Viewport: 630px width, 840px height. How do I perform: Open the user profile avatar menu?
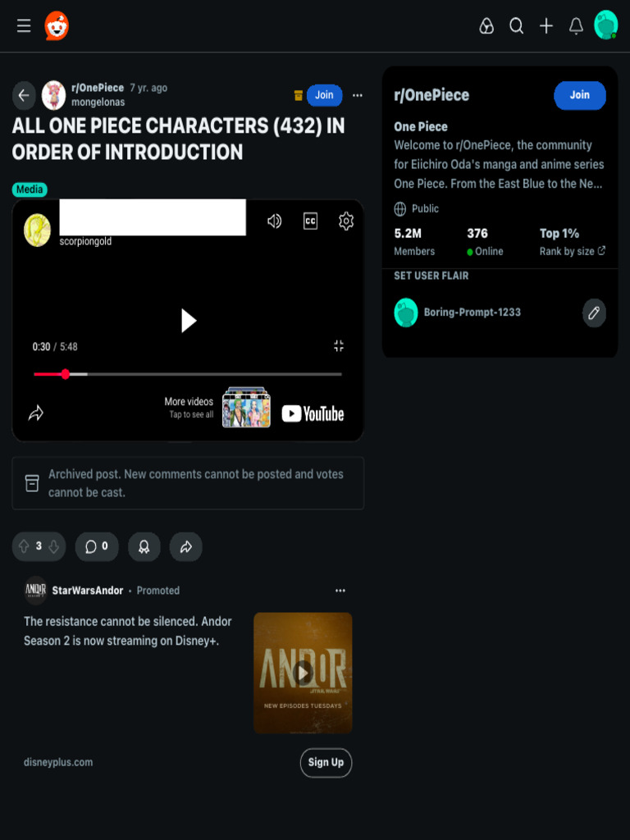605,25
